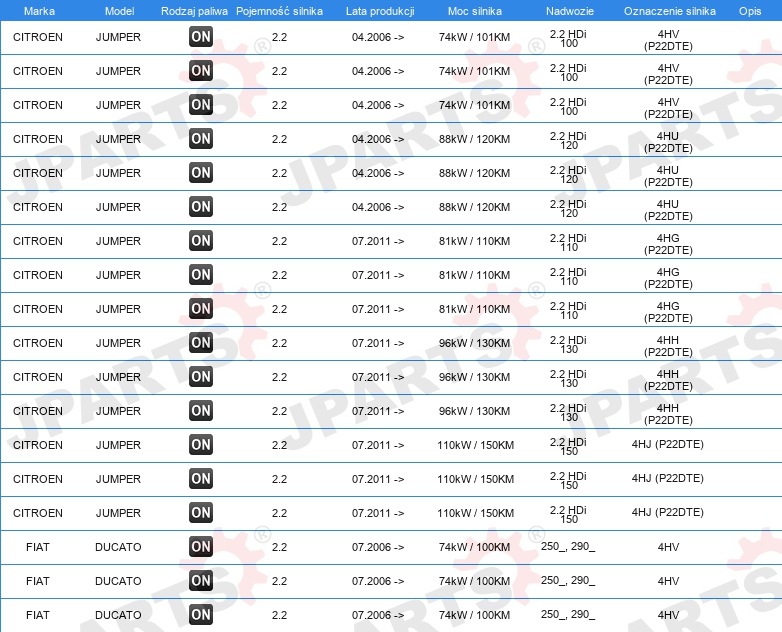The width and height of the screenshot is (782, 632).
Task: Click ON diesel badge in first 4HV (P22DTE) row
Action: pos(201,36)
